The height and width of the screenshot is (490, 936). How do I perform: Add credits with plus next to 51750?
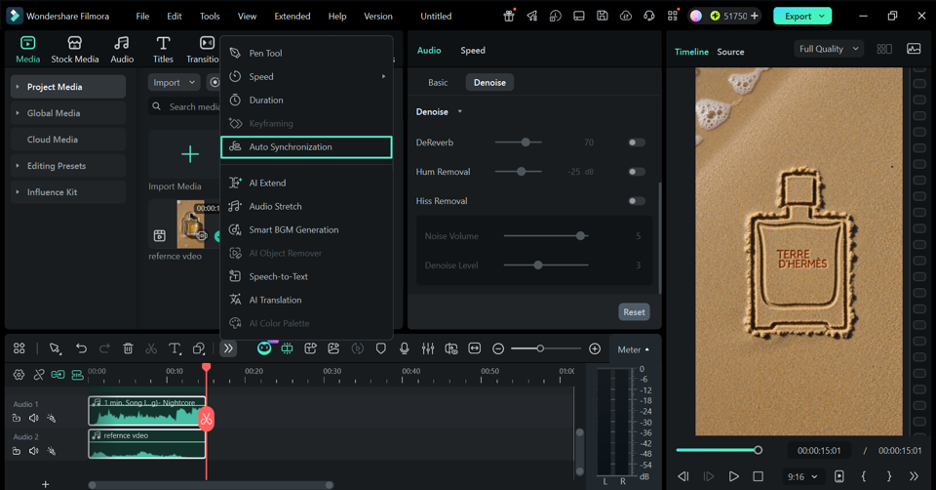pos(755,16)
